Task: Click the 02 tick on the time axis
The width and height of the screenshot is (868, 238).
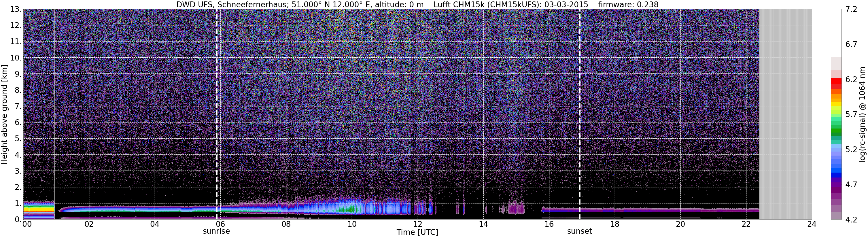Action: (89, 224)
